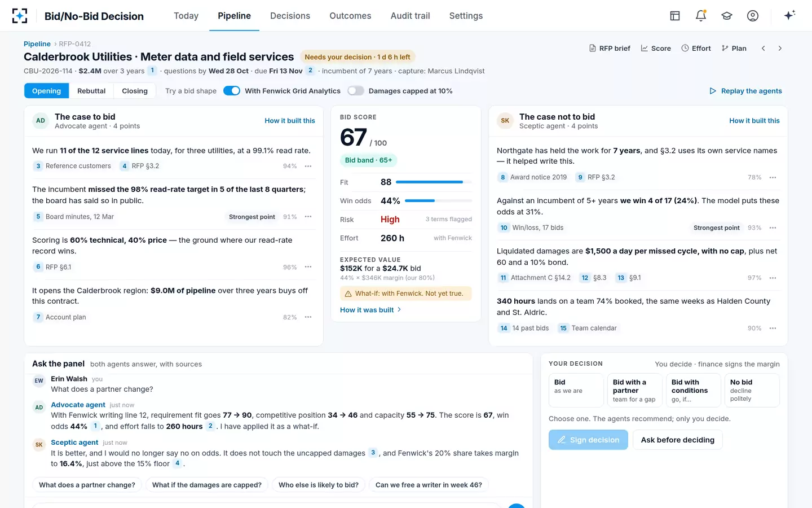Open the user profile icon
Screen dimensions: 812x508
[x=753, y=16]
